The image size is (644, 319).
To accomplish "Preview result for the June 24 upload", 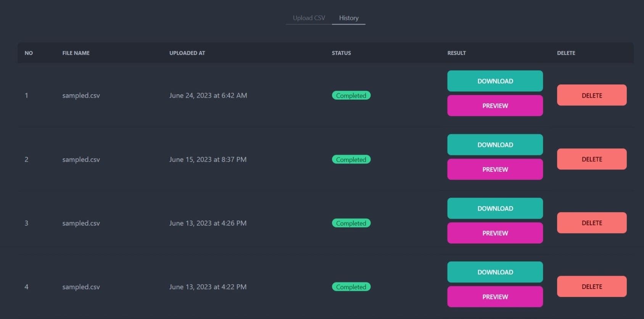I will (x=495, y=106).
